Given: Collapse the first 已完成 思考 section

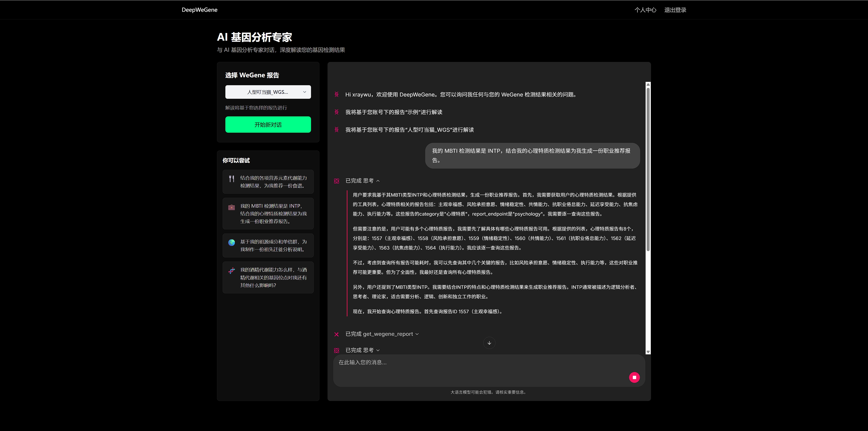Looking at the screenshot, I should 378,181.
